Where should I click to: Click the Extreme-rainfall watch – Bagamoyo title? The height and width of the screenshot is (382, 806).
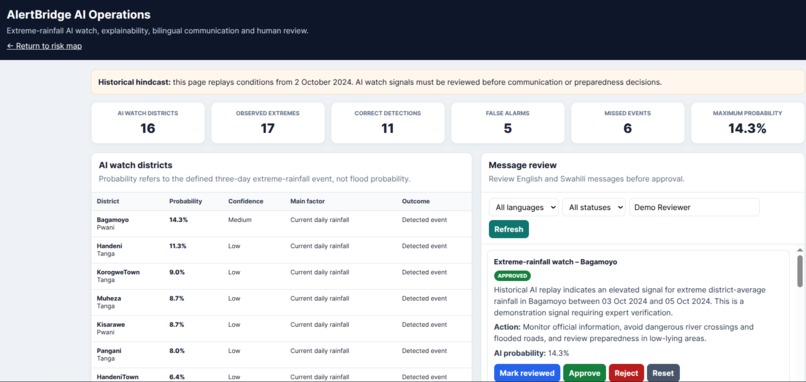[555, 262]
